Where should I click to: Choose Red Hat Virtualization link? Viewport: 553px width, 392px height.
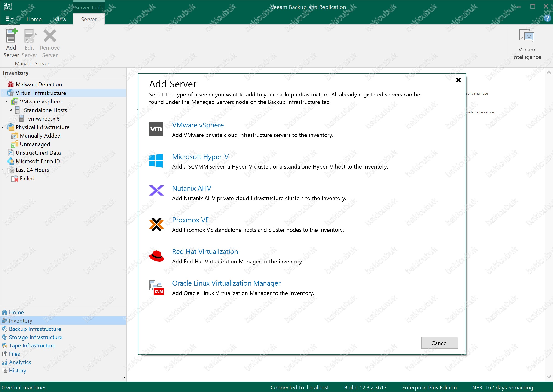[205, 251]
